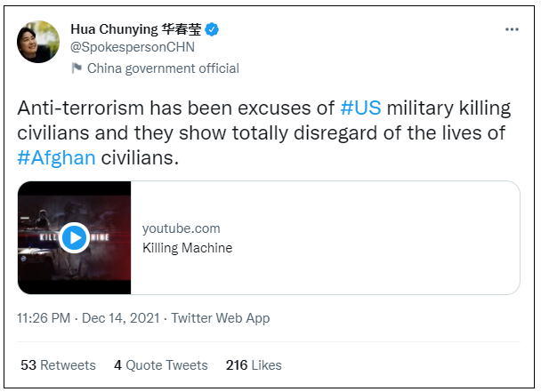
Task: Play the Killing Machine video
Action: coord(75,237)
